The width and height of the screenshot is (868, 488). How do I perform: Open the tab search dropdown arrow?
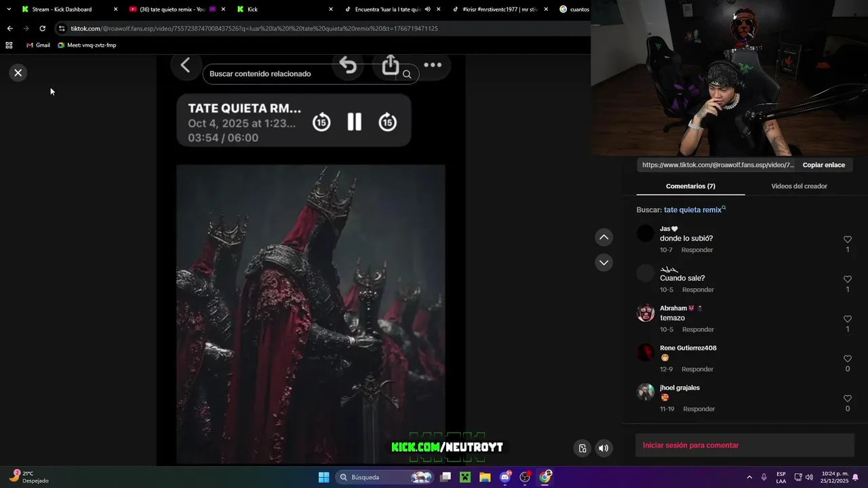(x=9, y=9)
